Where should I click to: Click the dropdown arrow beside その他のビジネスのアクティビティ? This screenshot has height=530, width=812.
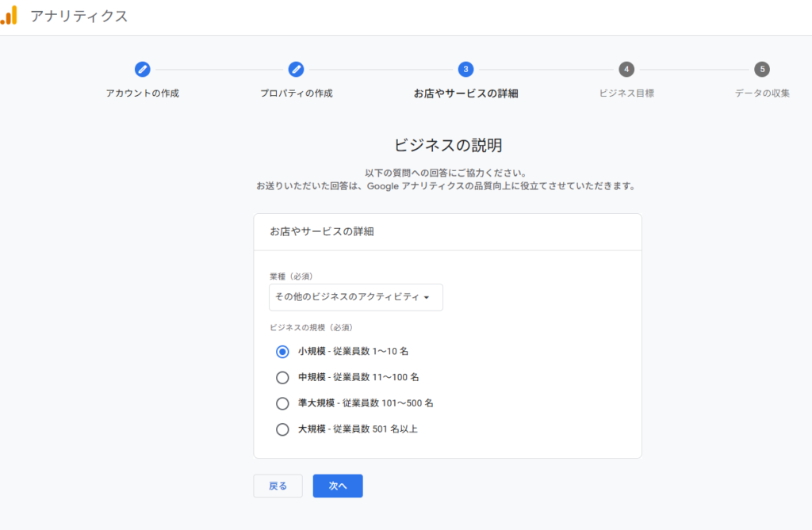click(x=427, y=298)
